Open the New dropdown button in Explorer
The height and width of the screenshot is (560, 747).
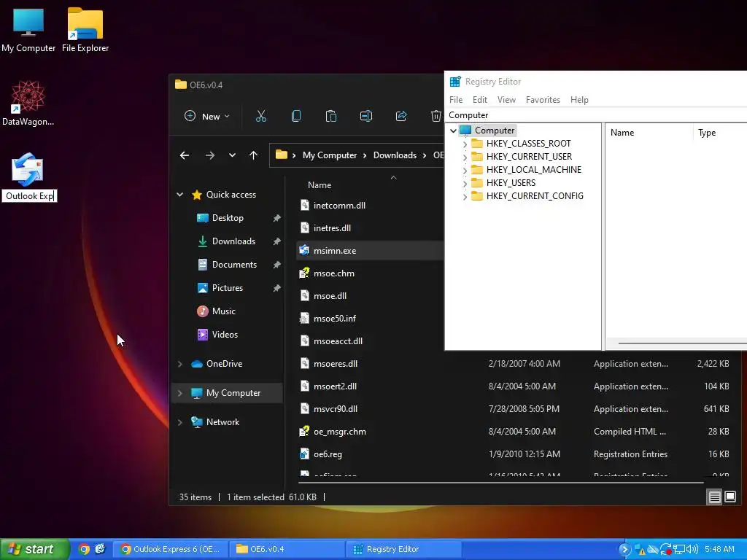[206, 116]
